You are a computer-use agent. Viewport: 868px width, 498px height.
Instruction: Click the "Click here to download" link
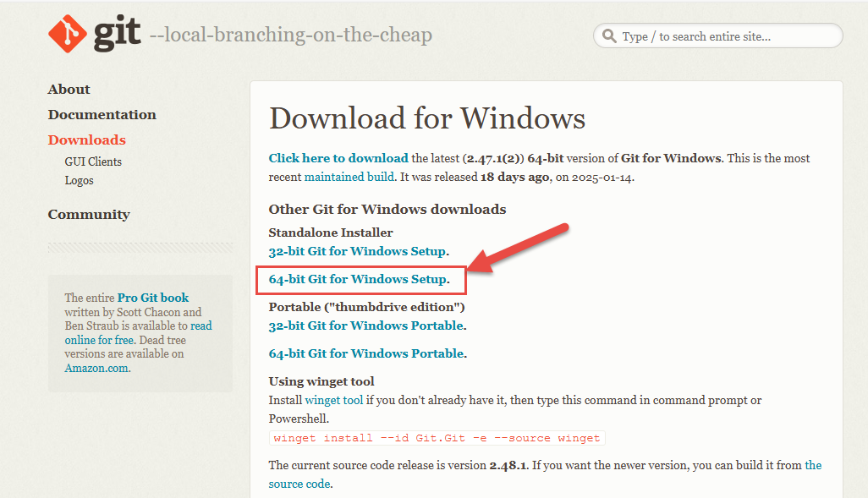[x=338, y=158]
